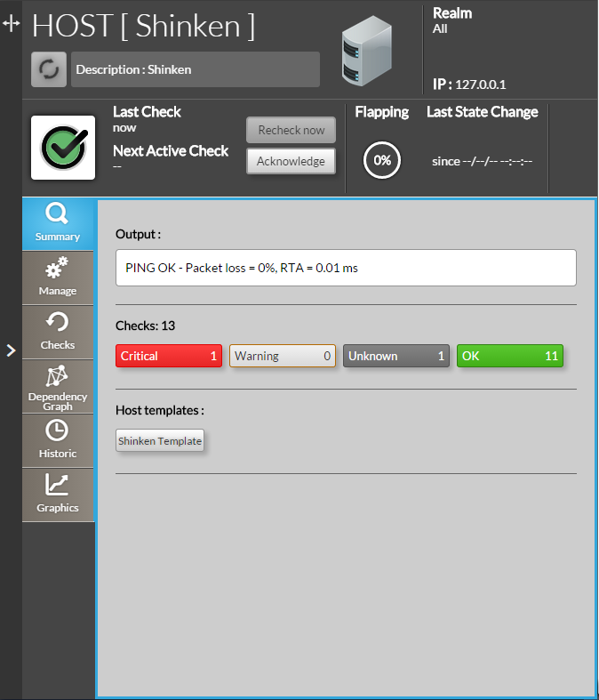
Task: Open the Summary tab with magnifier icon
Action: coord(58,222)
